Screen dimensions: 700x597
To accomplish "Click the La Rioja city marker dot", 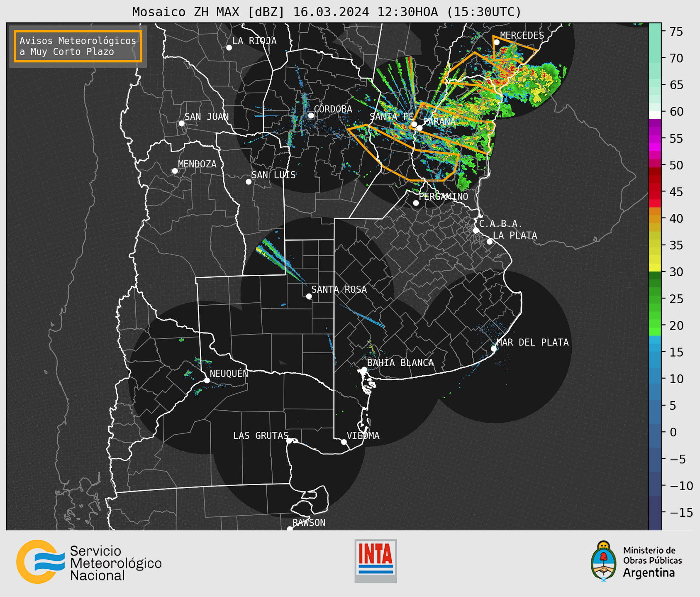I will pyautogui.click(x=229, y=48).
